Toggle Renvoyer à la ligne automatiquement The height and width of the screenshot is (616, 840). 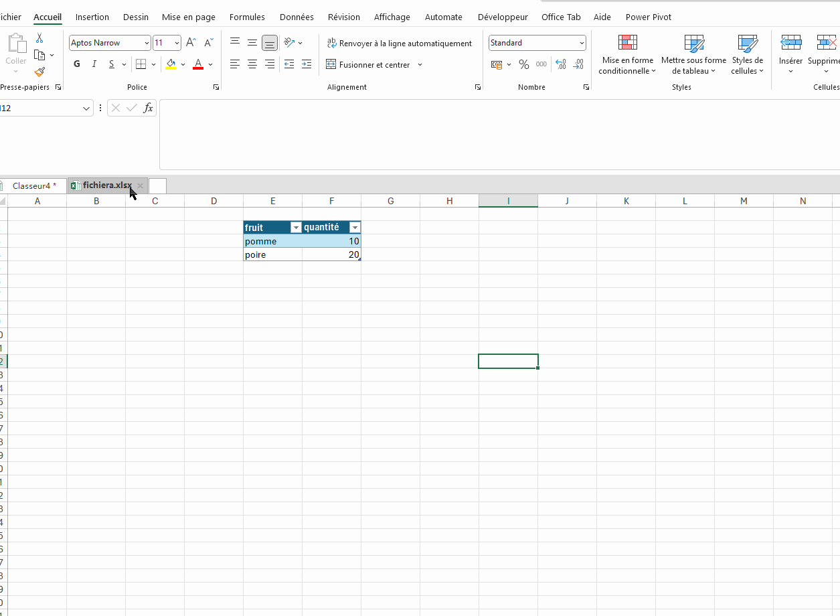coord(400,43)
